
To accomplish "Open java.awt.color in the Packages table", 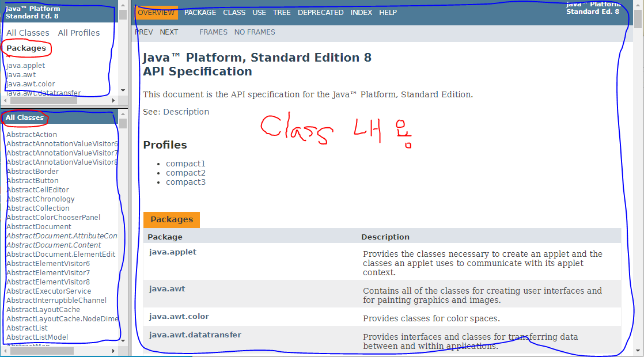I will coord(179,316).
